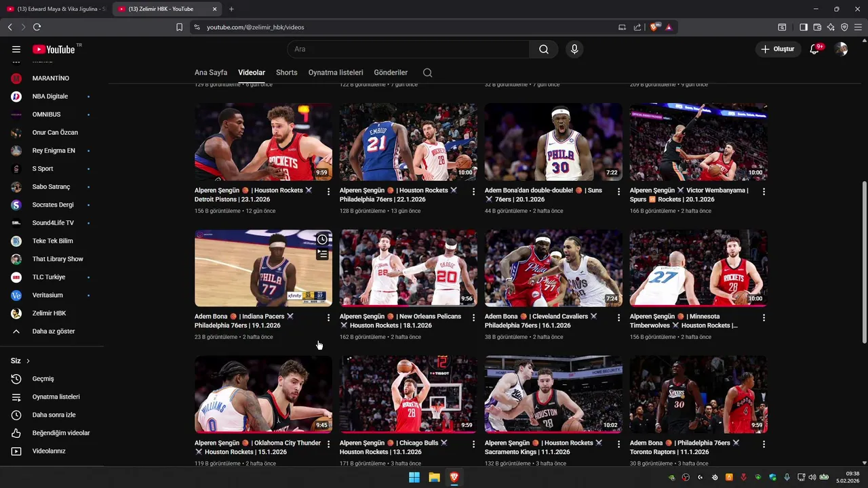Bookmark this page icon in address bar
The width and height of the screenshot is (868, 488).
179,27
